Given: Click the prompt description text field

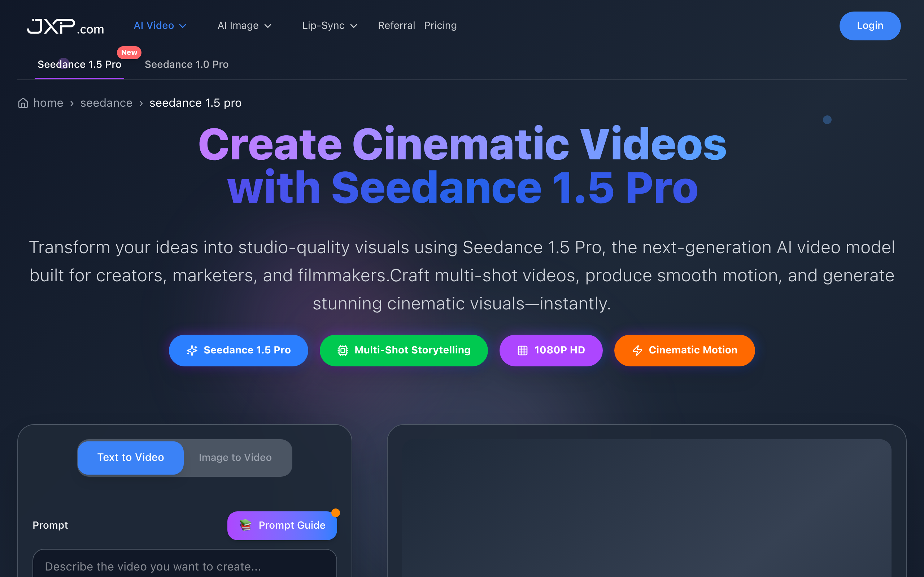Looking at the screenshot, I should pyautogui.click(x=185, y=566).
